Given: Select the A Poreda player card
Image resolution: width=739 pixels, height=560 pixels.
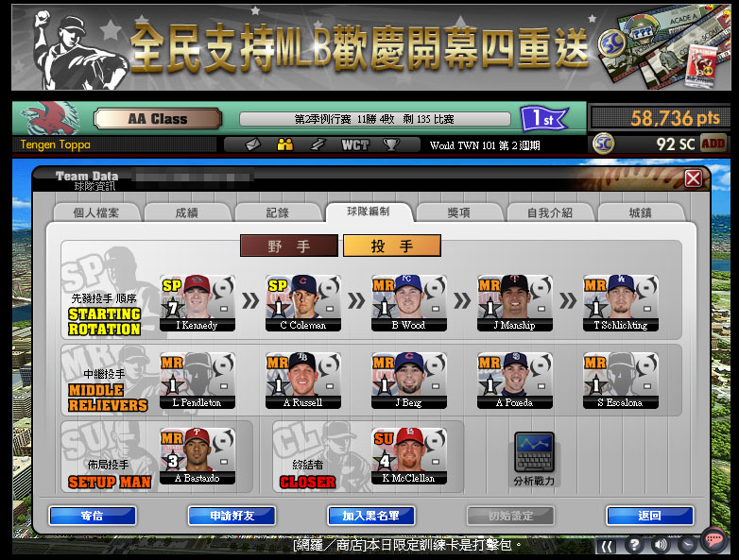Looking at the screenshot, I should tap(515, 381).
